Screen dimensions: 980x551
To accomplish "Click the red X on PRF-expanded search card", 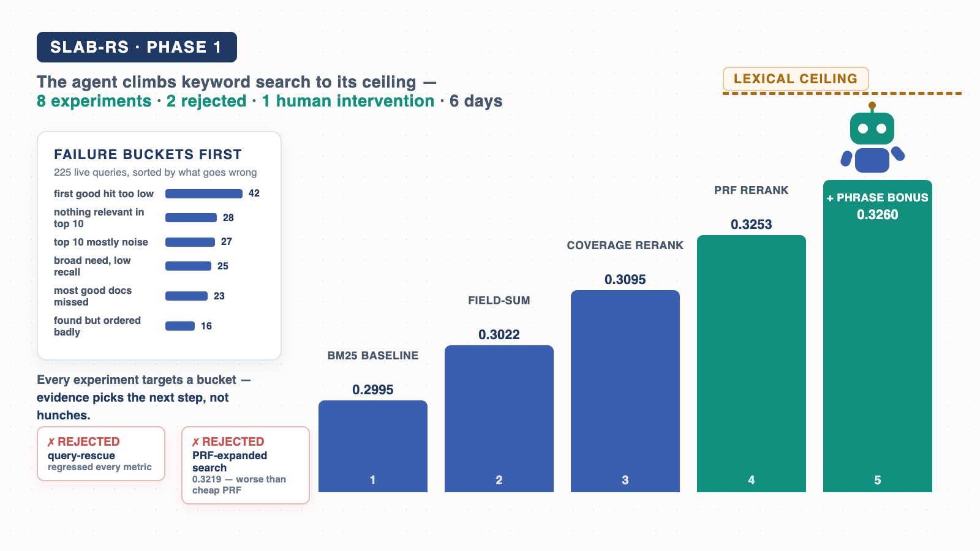I will 196,442.
